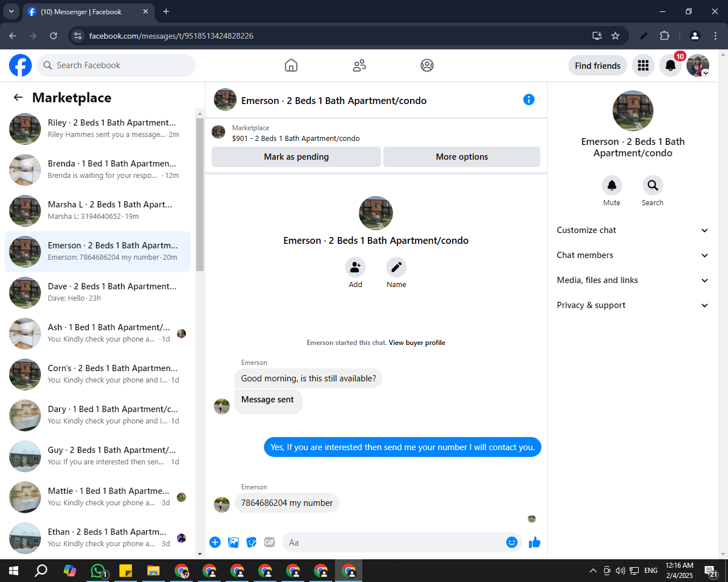Screen dimensions: 728x582
Task: Open Chrome's three-dot menu
Action: (715, 36)
